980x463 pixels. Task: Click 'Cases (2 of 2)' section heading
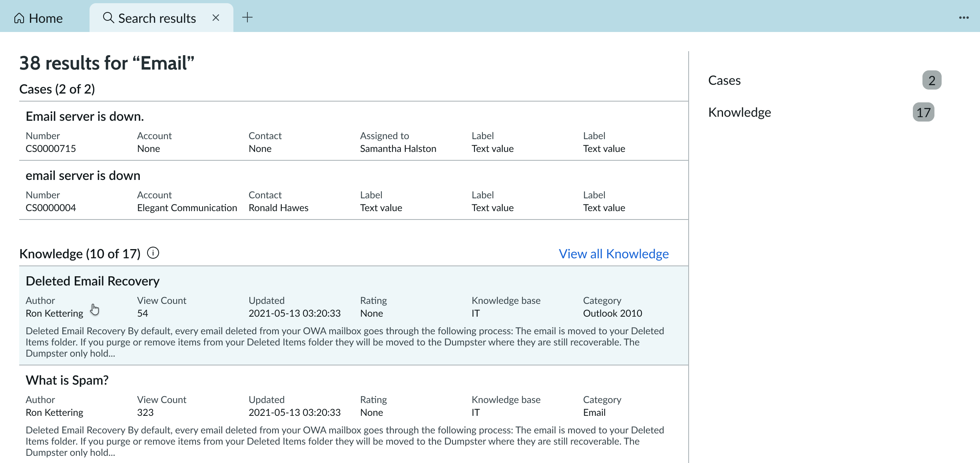(x=57, y=89)
